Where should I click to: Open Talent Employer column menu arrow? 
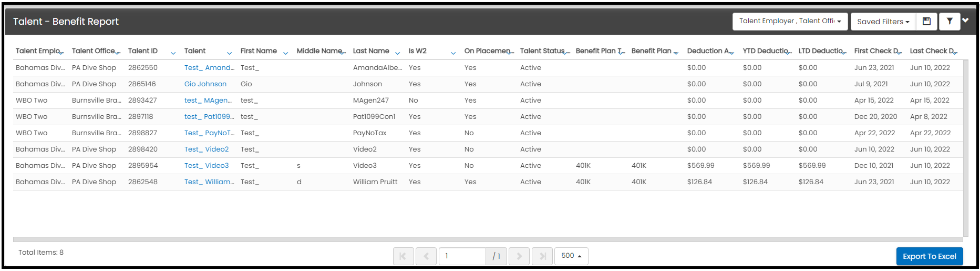point(61,53)
